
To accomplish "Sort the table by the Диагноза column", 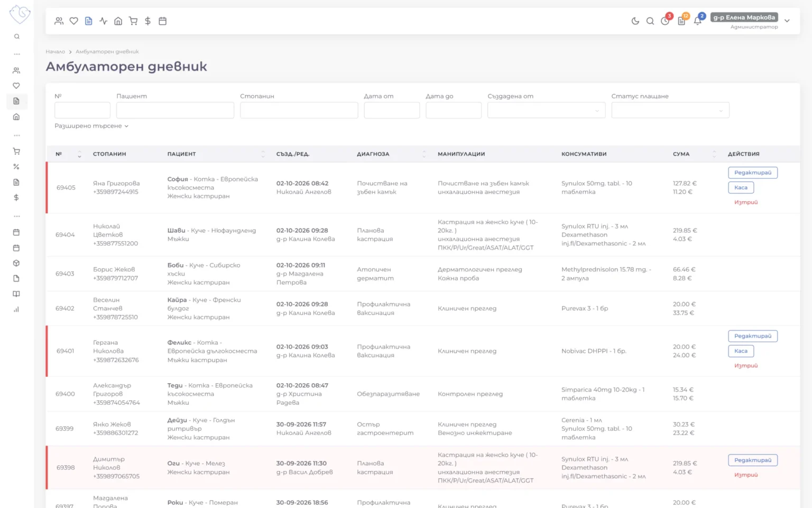I will [424, 154].
